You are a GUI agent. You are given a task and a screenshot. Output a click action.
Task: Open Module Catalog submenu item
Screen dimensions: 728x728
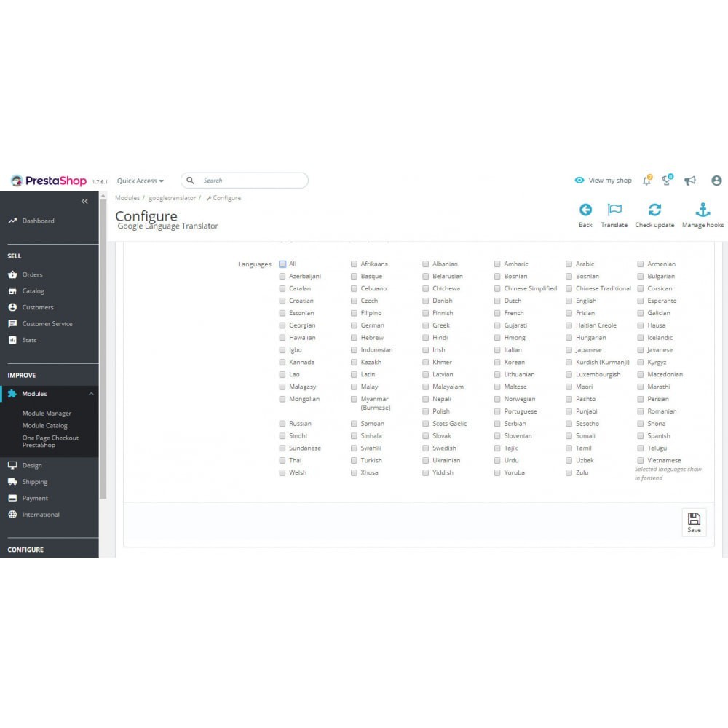(45, 425)
